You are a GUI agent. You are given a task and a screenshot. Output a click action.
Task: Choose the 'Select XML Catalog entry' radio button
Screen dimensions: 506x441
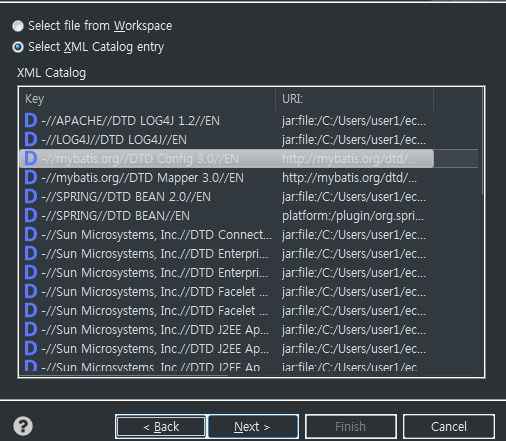pyautogui.click(x=18, y=47)
